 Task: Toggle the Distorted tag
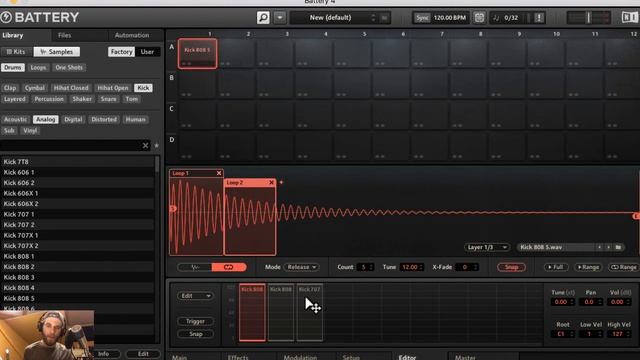(104, 119)
